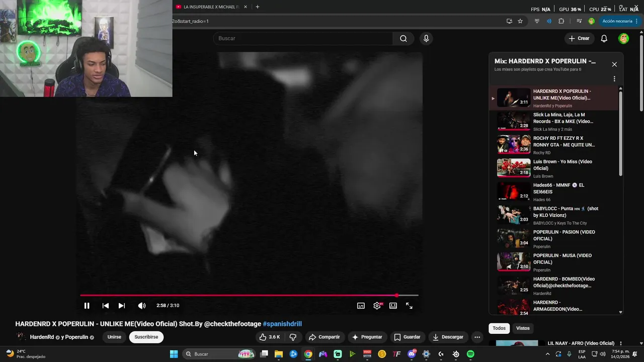Select HARDENRD - ARMAGEDDON video

pyautogui.click(x=553, y=307)
